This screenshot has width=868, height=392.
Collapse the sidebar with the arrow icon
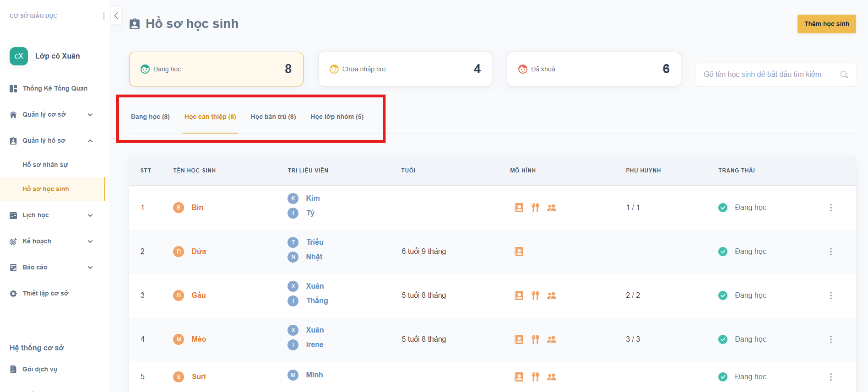point(116,16)
